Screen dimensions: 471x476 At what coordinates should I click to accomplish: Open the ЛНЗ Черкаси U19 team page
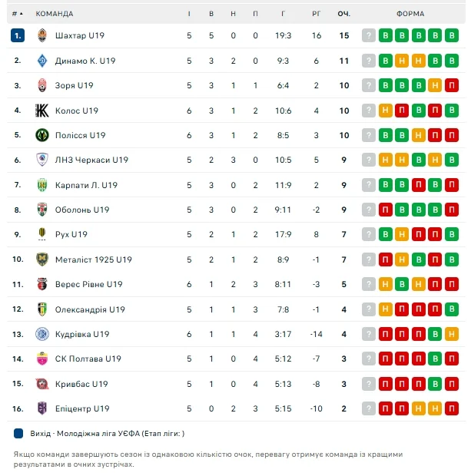[x=91, y=160]
